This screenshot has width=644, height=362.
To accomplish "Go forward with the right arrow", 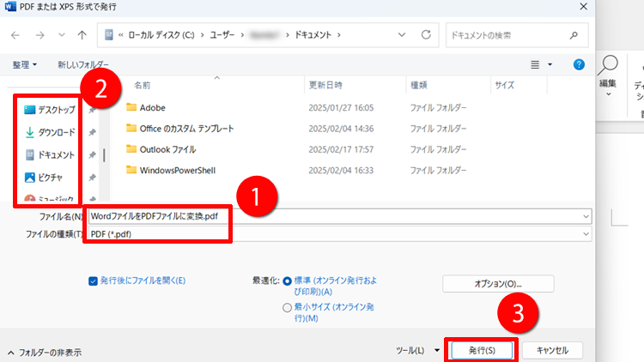I will [39, 35].
